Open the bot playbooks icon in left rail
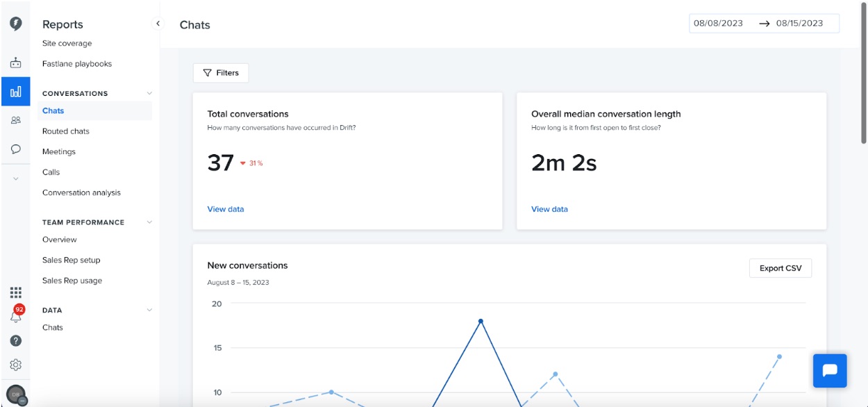The width and height of the screenshot is (868, 407). pyautogui.click(x=15, y=63)
